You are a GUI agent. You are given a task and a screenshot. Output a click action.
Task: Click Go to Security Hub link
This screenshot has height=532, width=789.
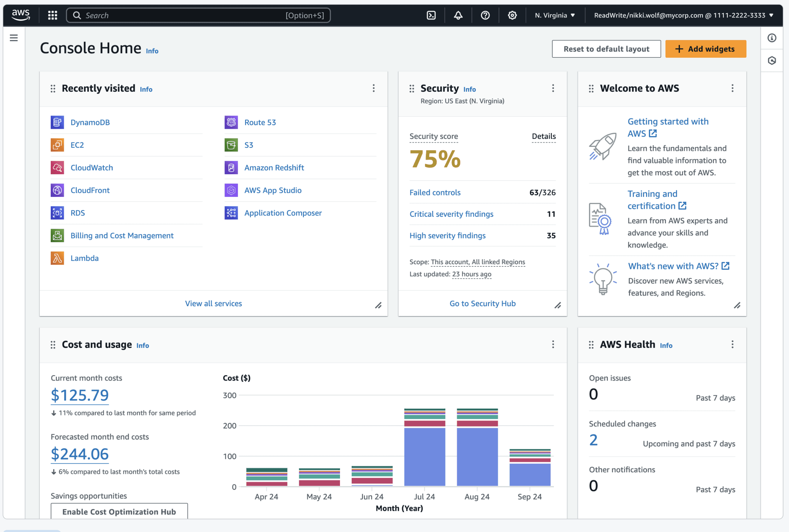[482, 303]
